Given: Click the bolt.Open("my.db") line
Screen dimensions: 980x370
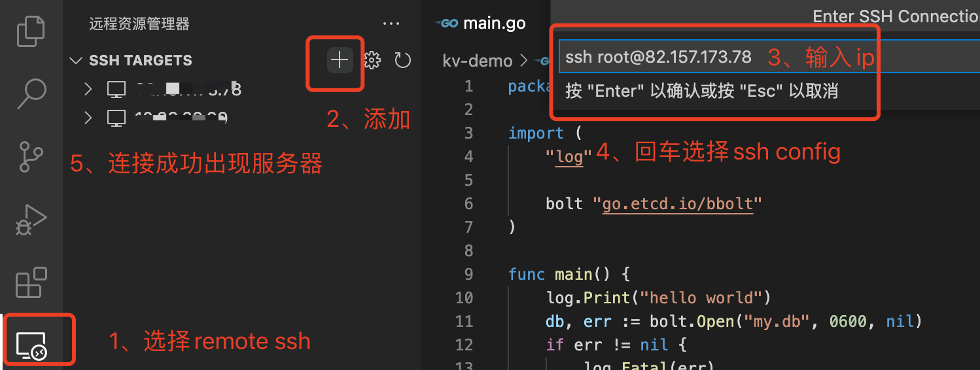Looking at the screenshot, I should 733,321.
